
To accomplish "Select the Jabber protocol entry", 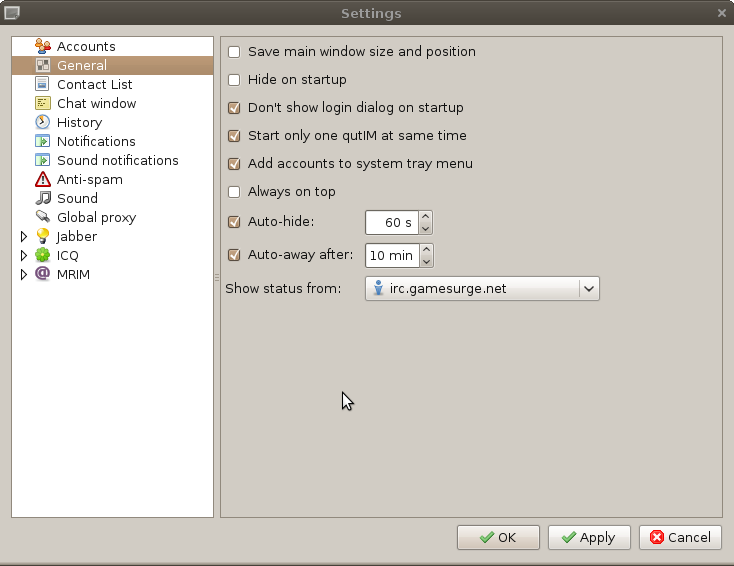I will pos(77,236).
